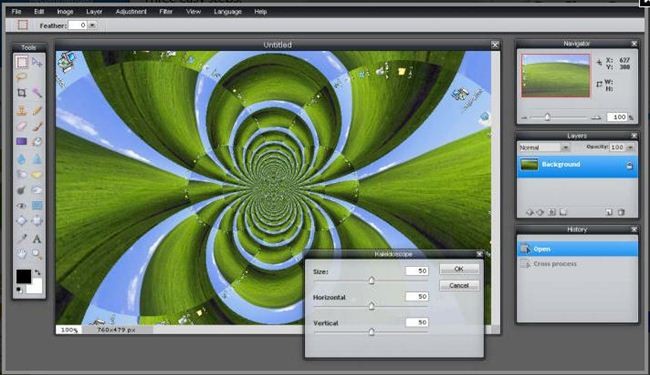Click the Kaleidoscope Size slider handle

[371, 281]
